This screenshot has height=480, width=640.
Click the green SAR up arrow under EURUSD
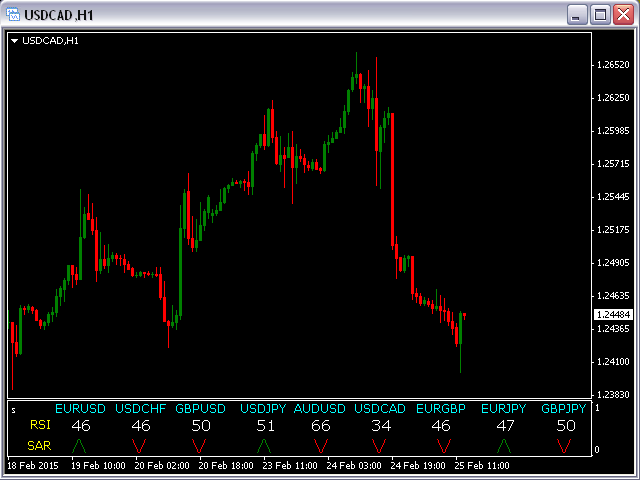point(80,444)
